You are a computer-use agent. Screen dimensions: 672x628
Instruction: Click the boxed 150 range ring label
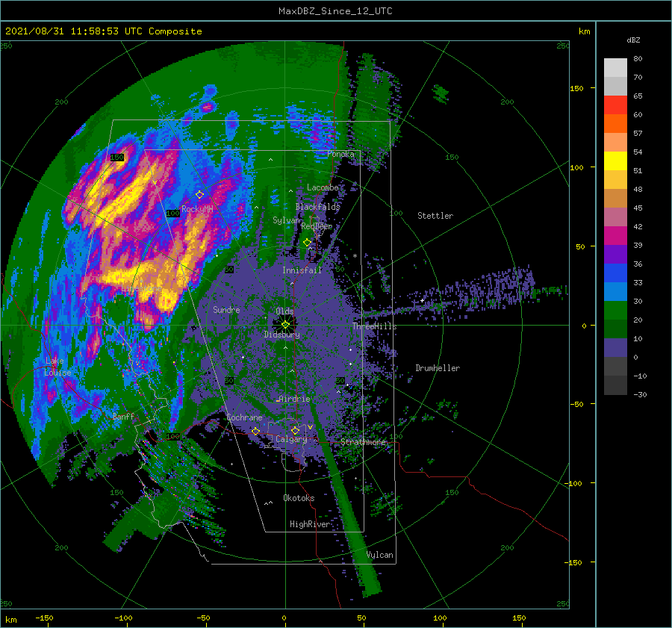117,158
